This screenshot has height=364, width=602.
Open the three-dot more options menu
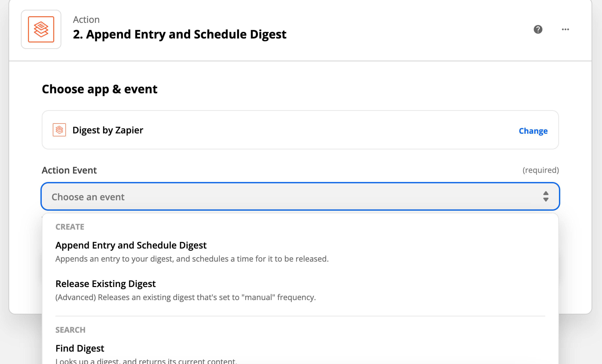pos(565,29)
